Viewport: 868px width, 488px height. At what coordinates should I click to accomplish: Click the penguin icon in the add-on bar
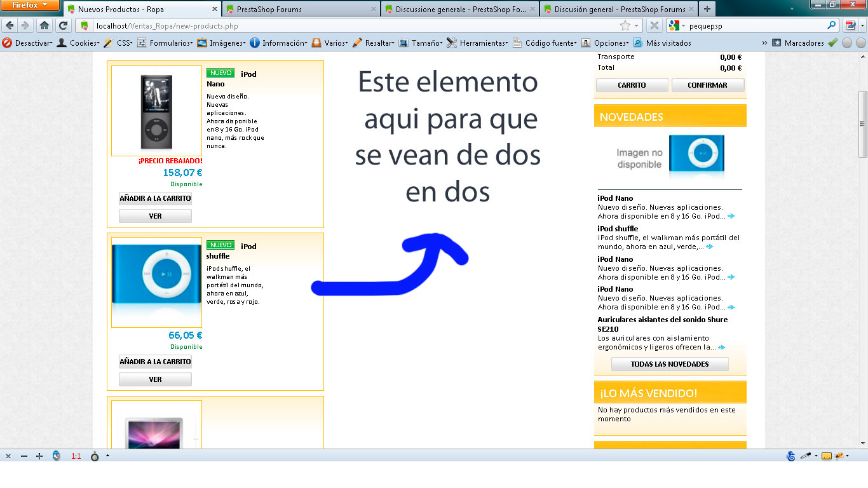[x=57, y=456]
